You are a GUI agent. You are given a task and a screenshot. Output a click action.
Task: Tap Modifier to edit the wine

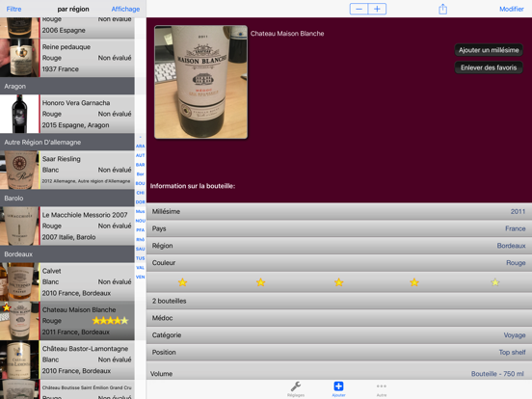click(512, 9)
